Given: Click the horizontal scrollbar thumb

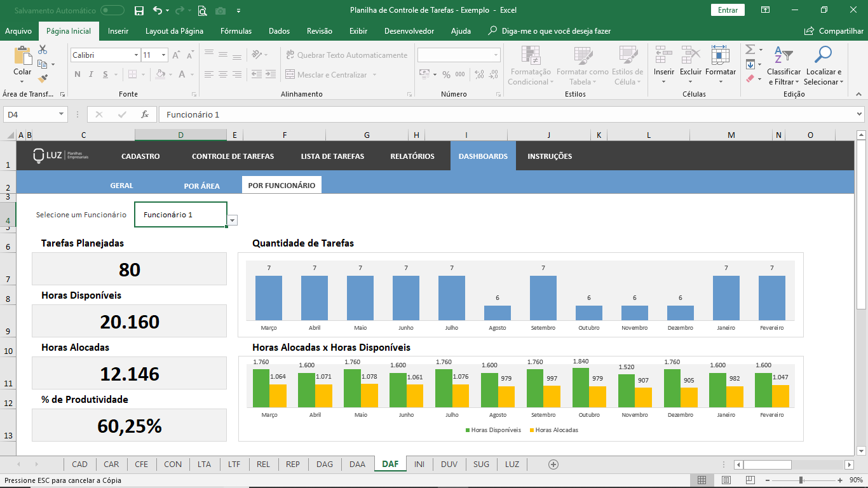Looking at the screenshot, I should [x=768, y=464].
